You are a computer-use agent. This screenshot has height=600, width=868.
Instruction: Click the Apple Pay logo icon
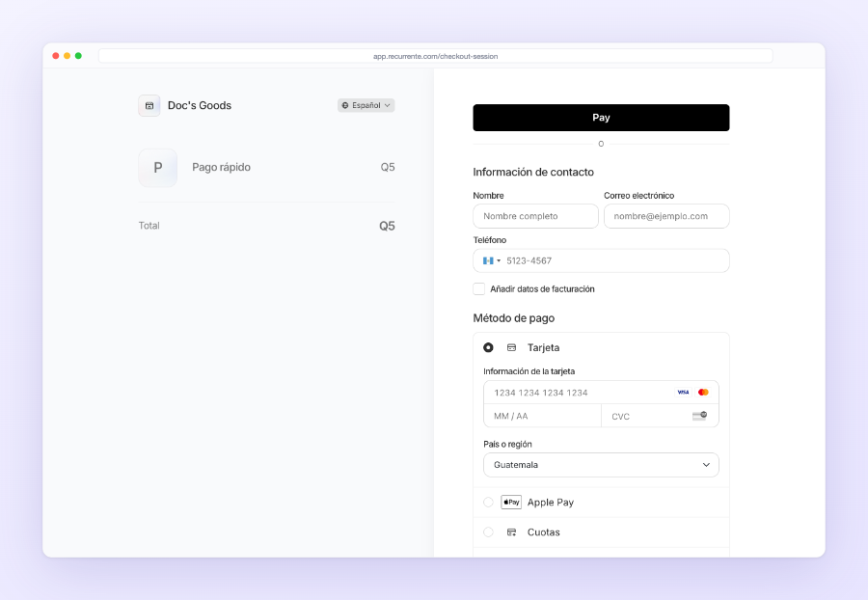click(x=511, y=502)
